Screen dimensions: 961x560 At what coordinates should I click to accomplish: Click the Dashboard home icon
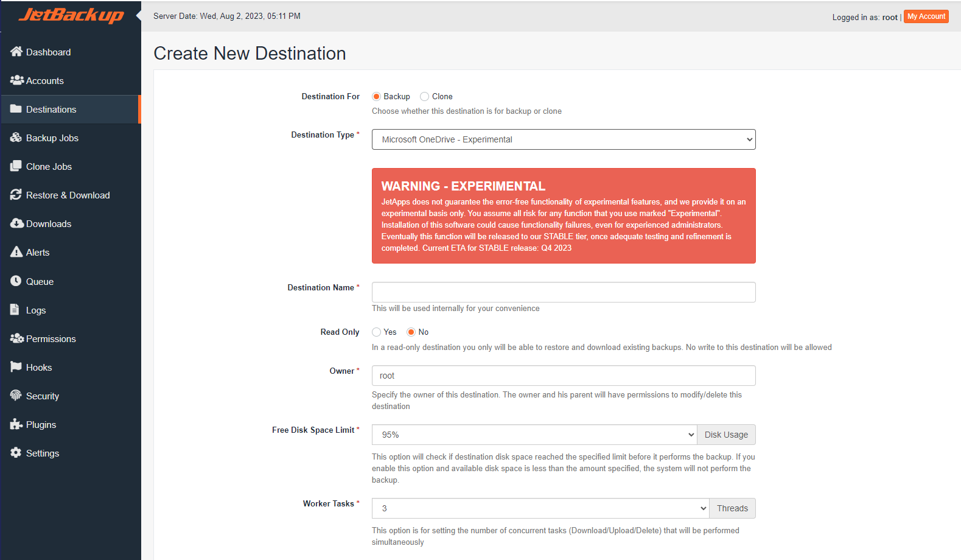point(16,52)
